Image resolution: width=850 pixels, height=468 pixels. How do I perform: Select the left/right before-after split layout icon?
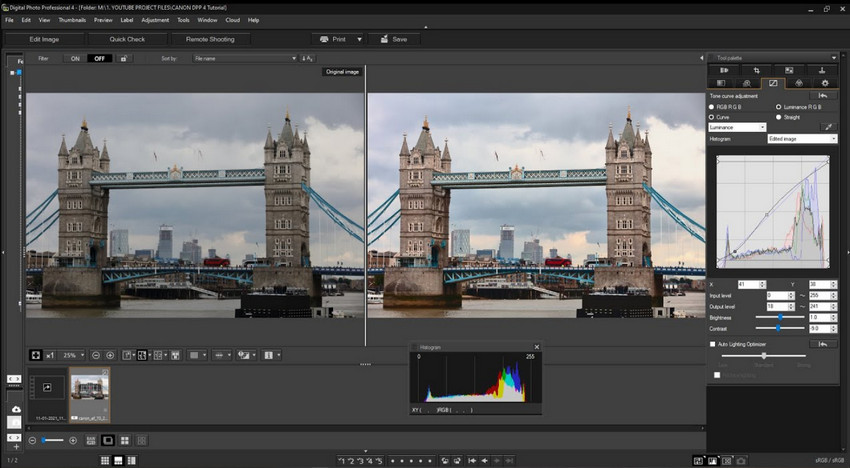(142, 355)
